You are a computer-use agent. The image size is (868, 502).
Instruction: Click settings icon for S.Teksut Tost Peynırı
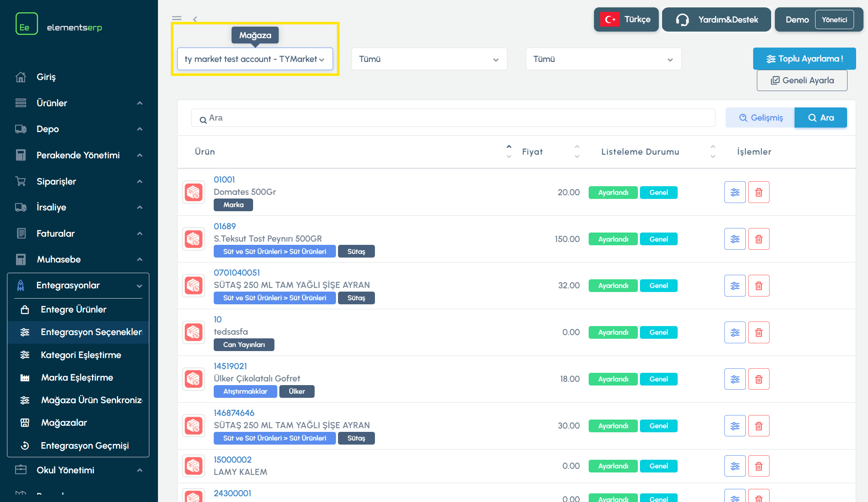[x=735, y=239]
